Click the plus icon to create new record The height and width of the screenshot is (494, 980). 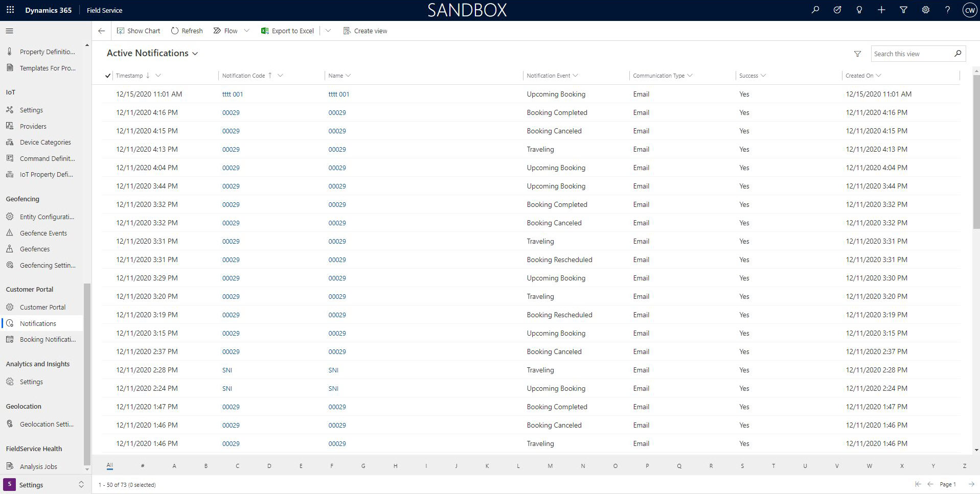click(x=881, y=10)
